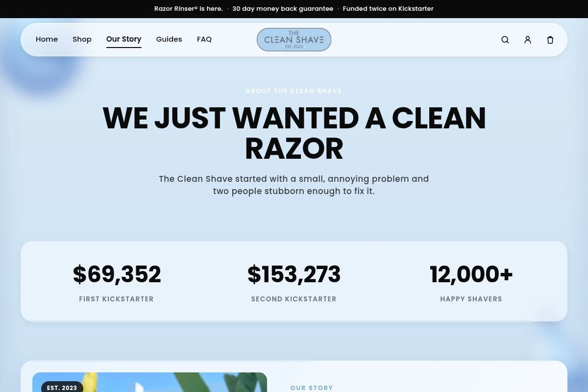Click the 12,000+ statistic
Image resolution: width=588 pixels, height=392 pixels.
click(471, 274)
